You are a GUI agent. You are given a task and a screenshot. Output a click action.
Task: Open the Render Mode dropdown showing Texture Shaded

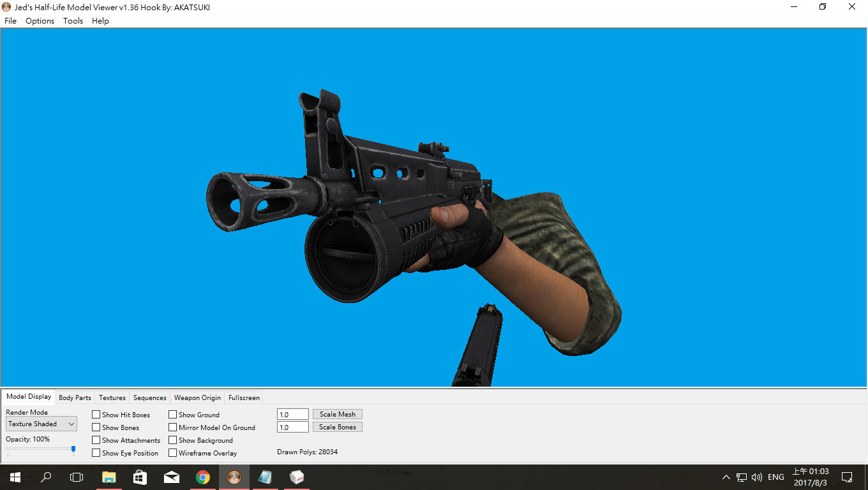point(41,424)
